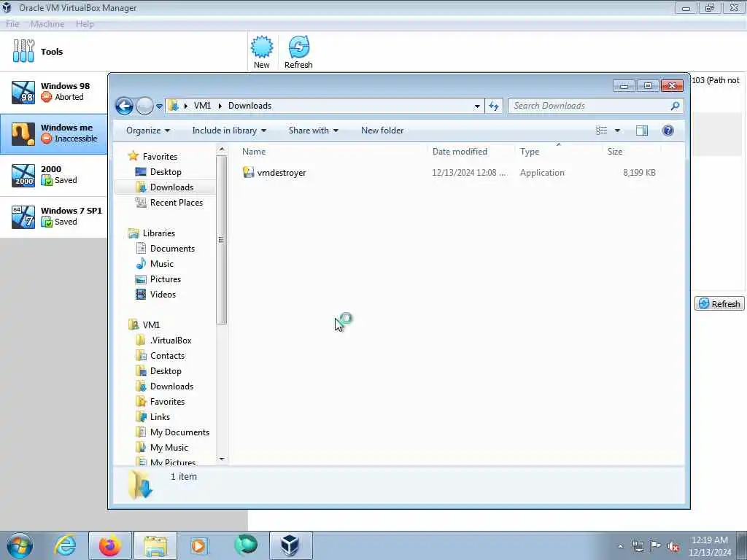Open the Windows Start menu

point(19,545)
